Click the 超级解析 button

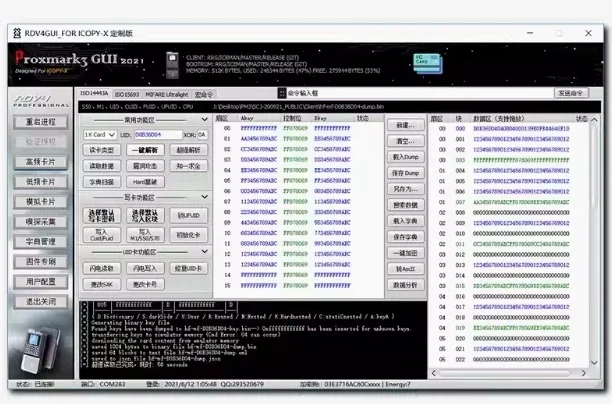[x=189, y=150]
